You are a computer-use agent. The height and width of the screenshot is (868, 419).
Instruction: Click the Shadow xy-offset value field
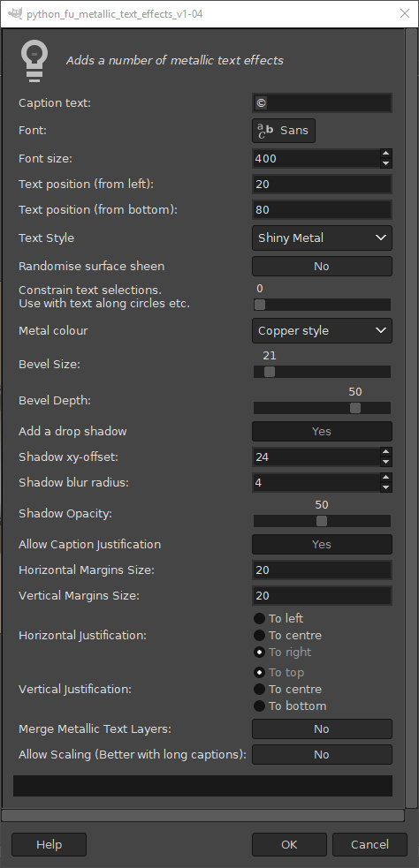click(316, 457)
